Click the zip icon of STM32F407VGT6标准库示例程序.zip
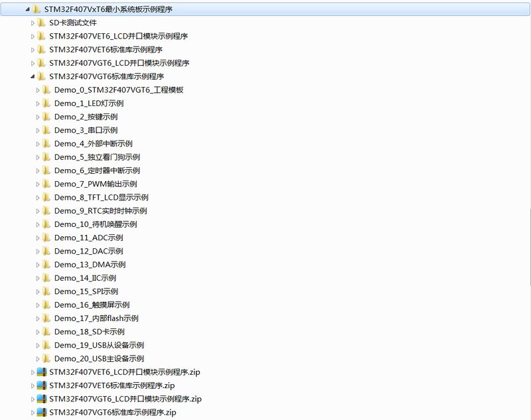Viewport: 531px width, 420px height. click(42, 413)
